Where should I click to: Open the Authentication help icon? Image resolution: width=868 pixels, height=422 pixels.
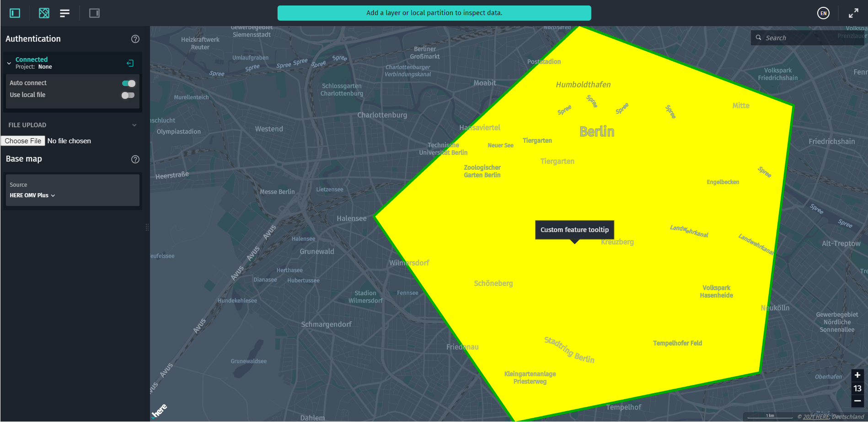click(x=135, y=39)
